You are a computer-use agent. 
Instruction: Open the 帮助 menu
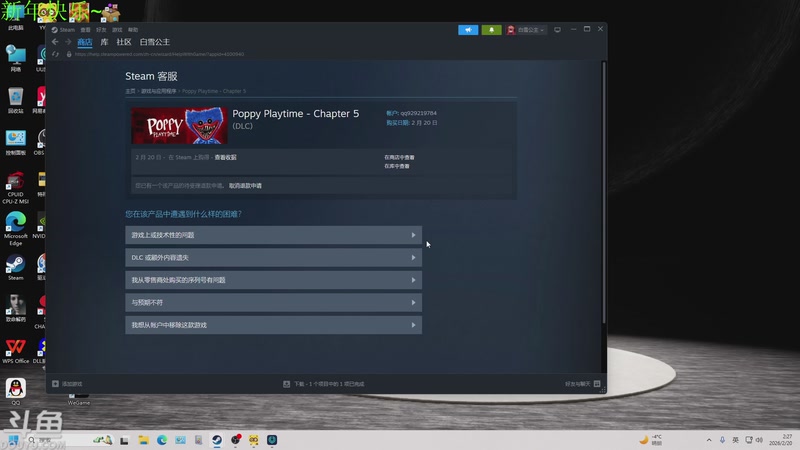[x=133, y=30]
